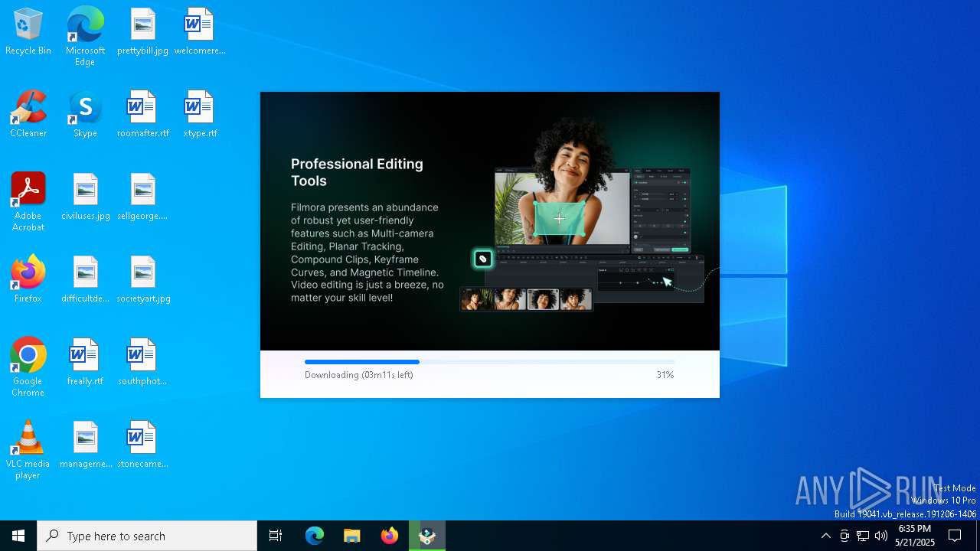Screen dimensions: 980x551
Task: Click the taskbar search box
Action: point(147,536)
